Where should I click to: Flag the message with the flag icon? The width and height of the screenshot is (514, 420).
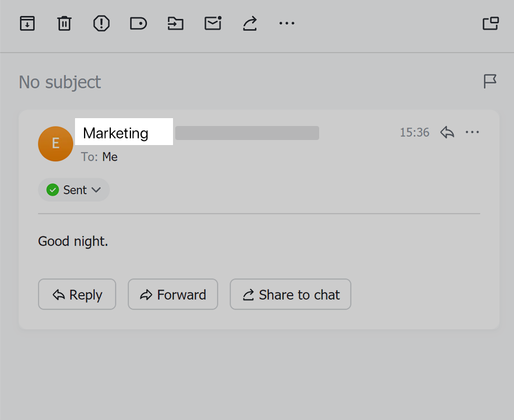tap(489, 81)
